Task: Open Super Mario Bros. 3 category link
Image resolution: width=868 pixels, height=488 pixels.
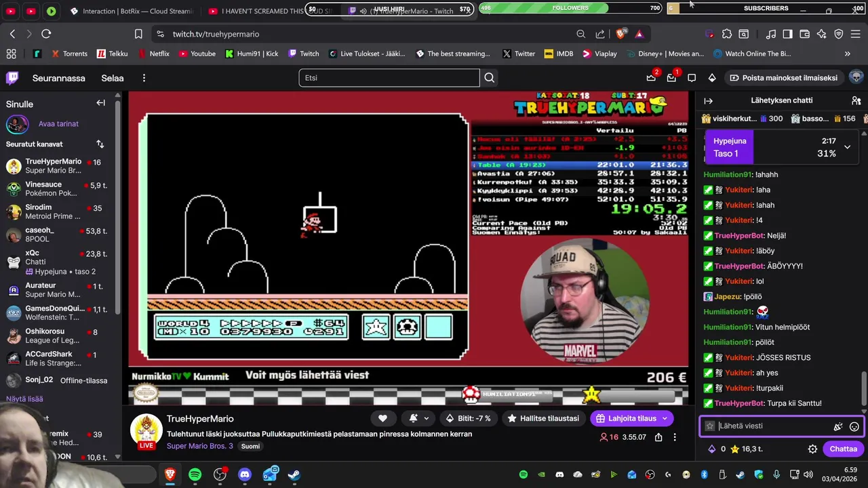Action: click(x=200, y=446)
